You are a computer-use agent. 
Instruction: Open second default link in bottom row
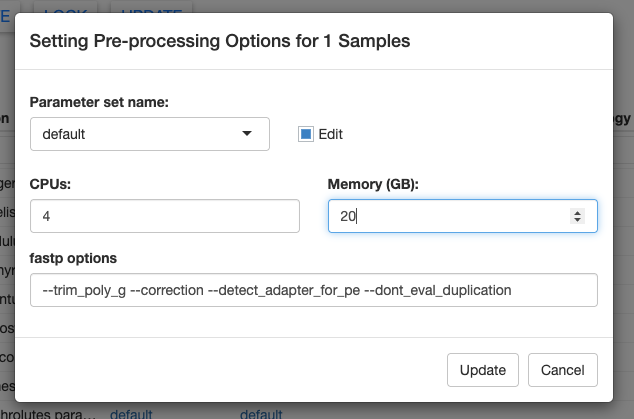click(x=261, y=414)
